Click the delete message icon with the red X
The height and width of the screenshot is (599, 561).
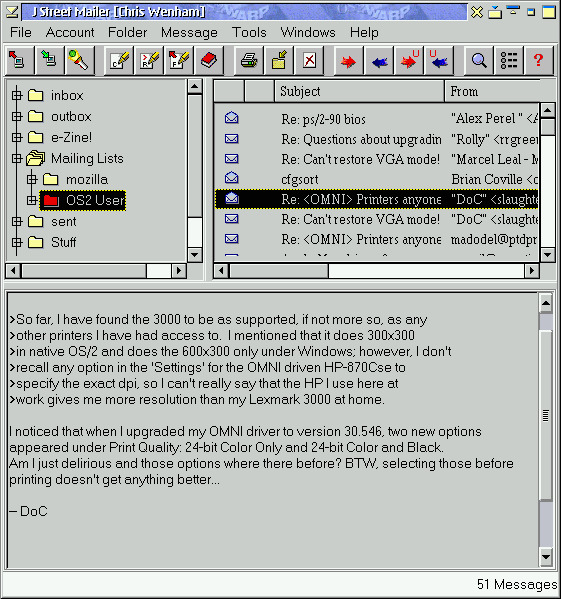coord(309,60)
